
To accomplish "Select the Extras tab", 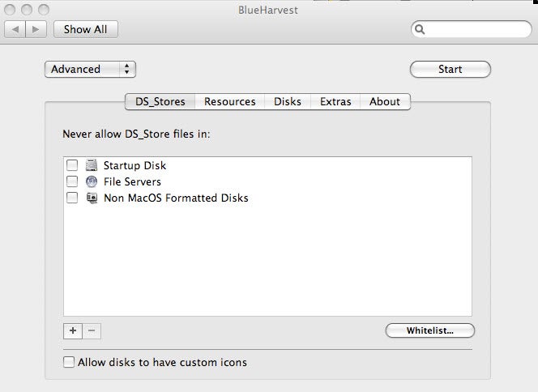I will coord(335,102).
